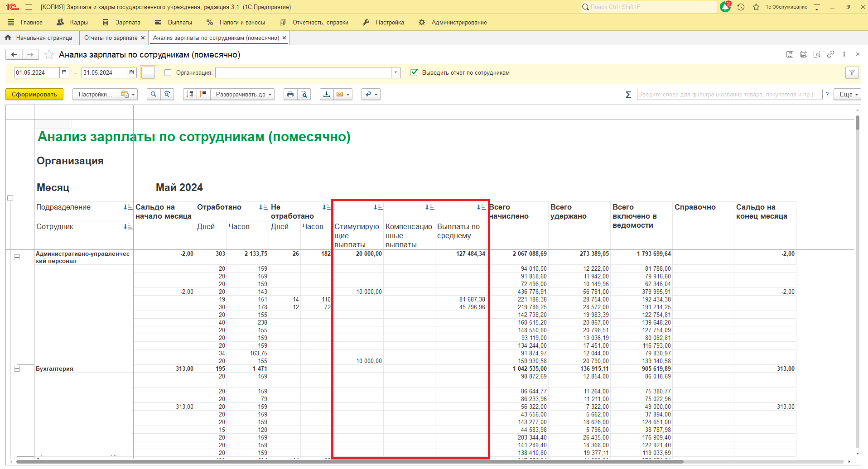Collapse the top-level month grouping
This screenshot has width=868, height=469.
10,198
